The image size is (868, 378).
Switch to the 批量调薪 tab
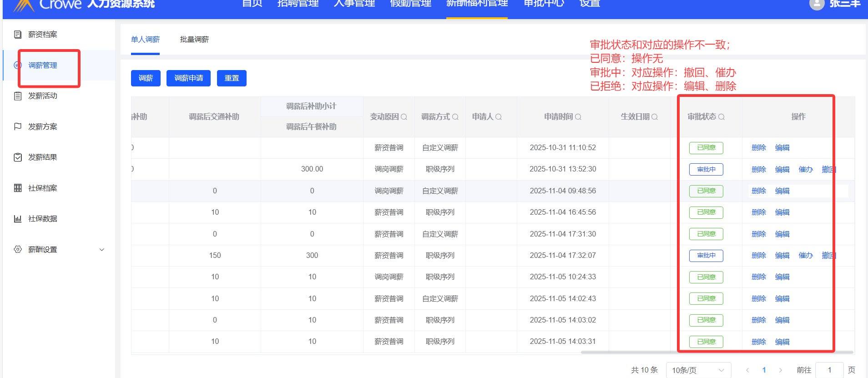pyautogui.click(x=194, y=40)
